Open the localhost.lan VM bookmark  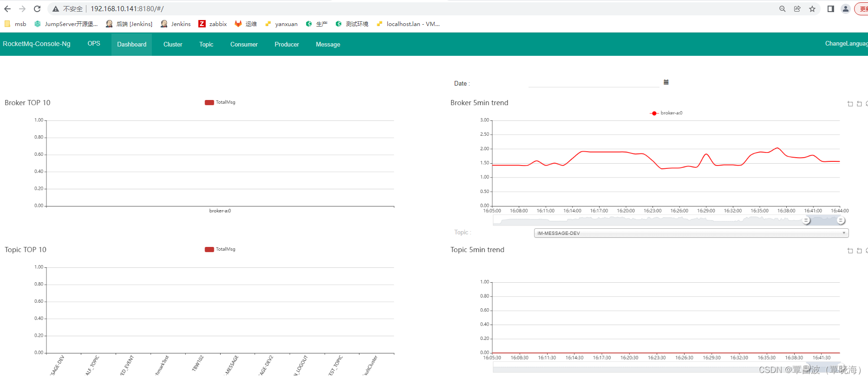[x=408, y=24]
